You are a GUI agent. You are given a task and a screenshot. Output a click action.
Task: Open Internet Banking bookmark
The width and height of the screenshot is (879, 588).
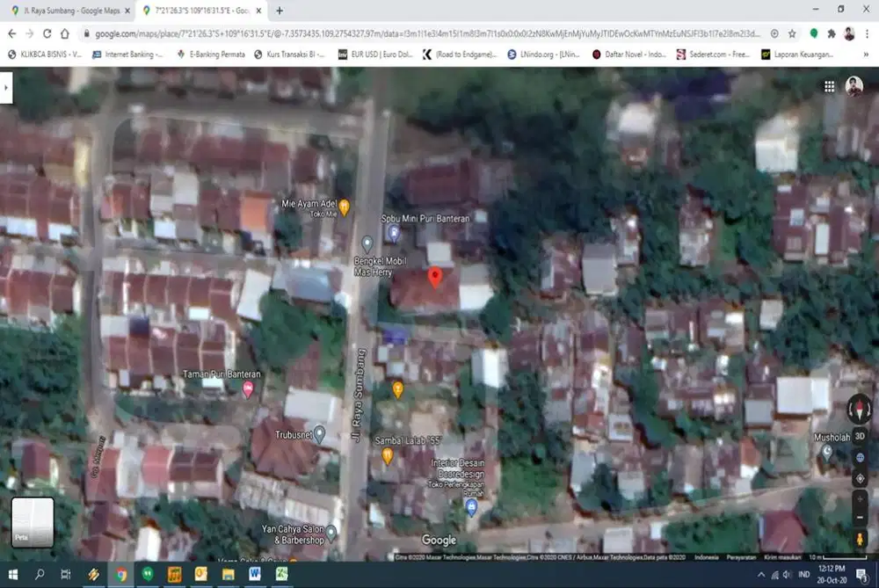tap(127, 54)
